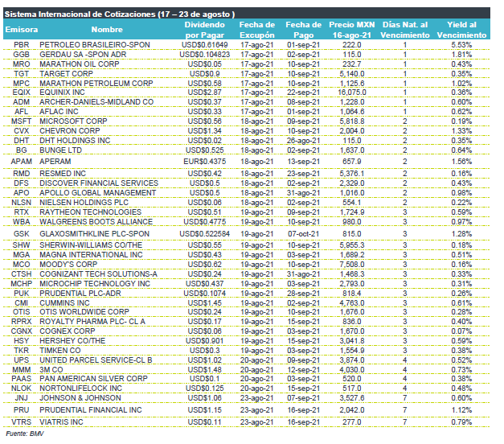The width and height of the screenshot is (504, 444).
Task: Select the 'Emisora' column header
Action: click(22, 30)
